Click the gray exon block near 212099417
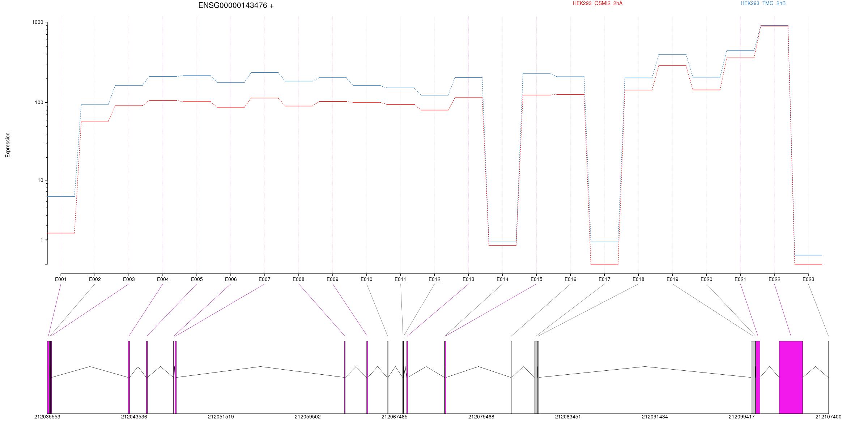868x434 pixels. (753, 377)
